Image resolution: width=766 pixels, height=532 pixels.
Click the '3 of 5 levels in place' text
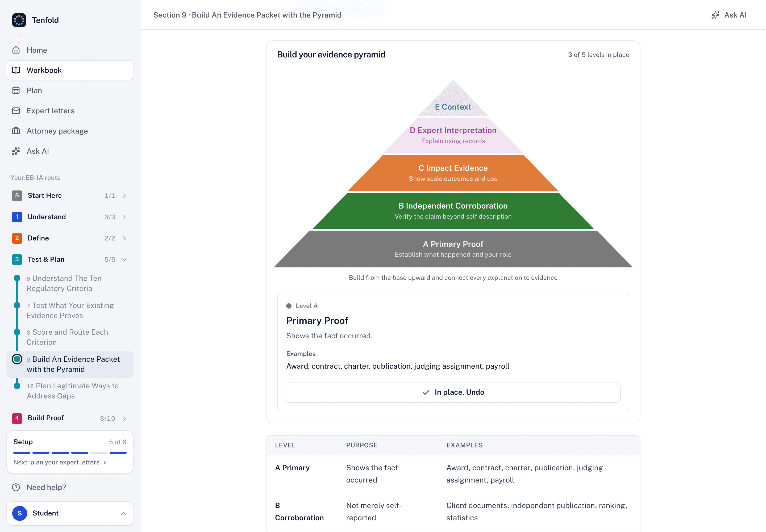pyautogui.click(x=599, y=55)
